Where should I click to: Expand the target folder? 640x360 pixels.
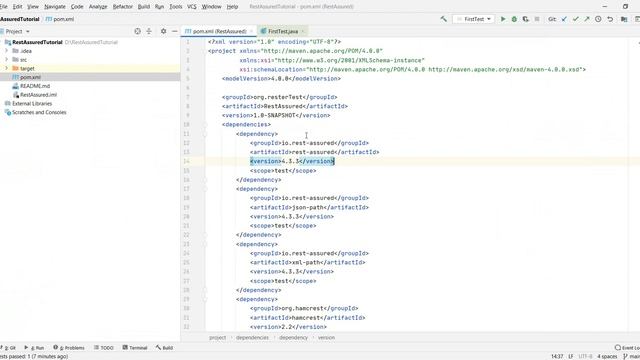pos(7,68)
